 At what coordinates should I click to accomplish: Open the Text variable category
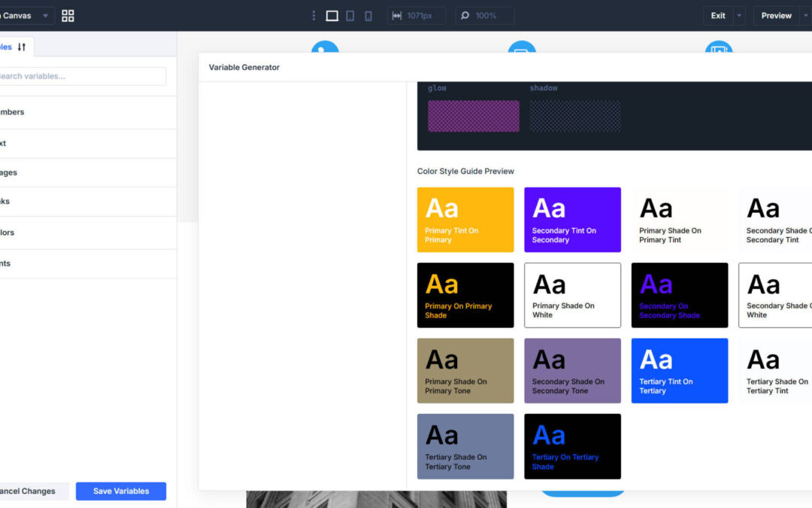[x=88, y=144]
